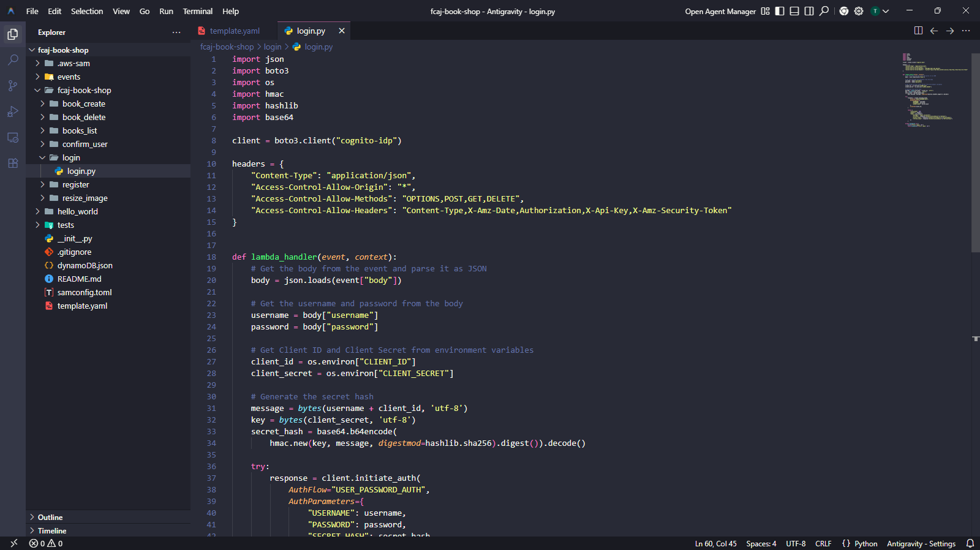Open remote window indicator in status bar
This screenshot has height=550, width=980.
(x=13, y=543)
